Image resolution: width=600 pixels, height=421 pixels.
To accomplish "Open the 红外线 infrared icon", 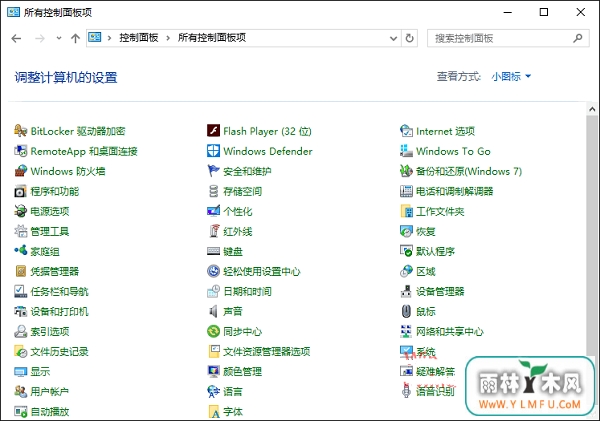I will point(214,231).
